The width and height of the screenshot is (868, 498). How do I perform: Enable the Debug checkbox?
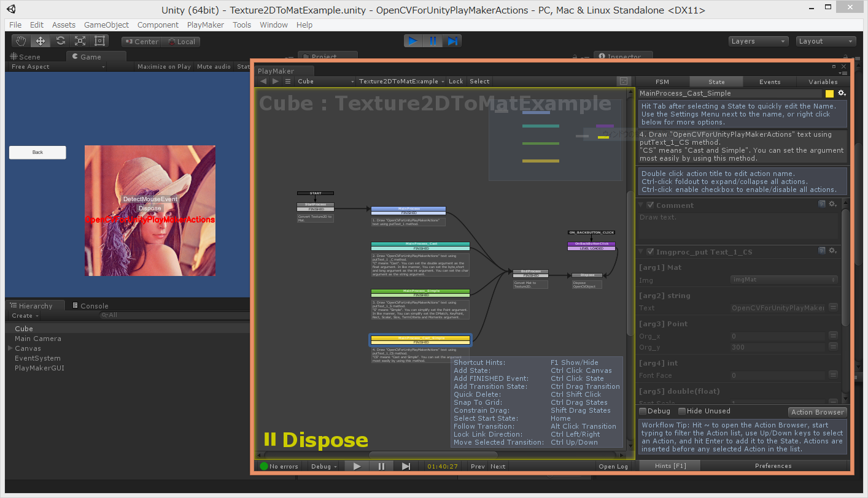[x=643, y=412]
